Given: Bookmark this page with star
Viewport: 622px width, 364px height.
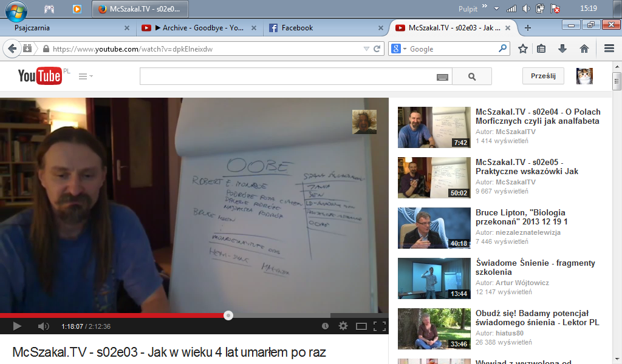Looking at the screenshot, I should 523,49.
